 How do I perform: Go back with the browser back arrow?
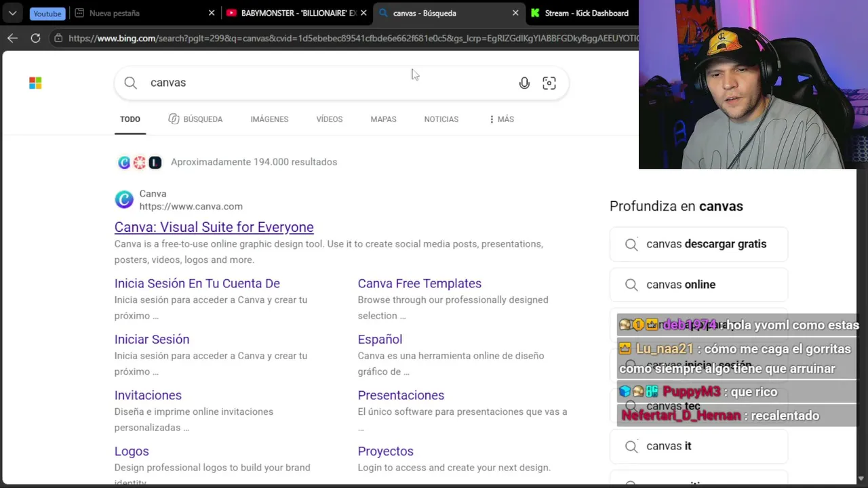[x=12, y=38]
